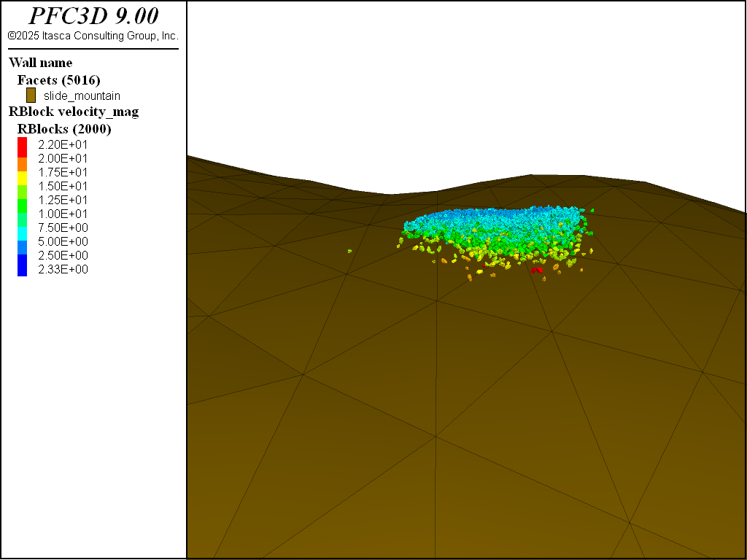This screenshot has width=747, height=560.
Task: Click the 7.50E+00 legend value
Action: pyautogui.click(x=63, y=227)
